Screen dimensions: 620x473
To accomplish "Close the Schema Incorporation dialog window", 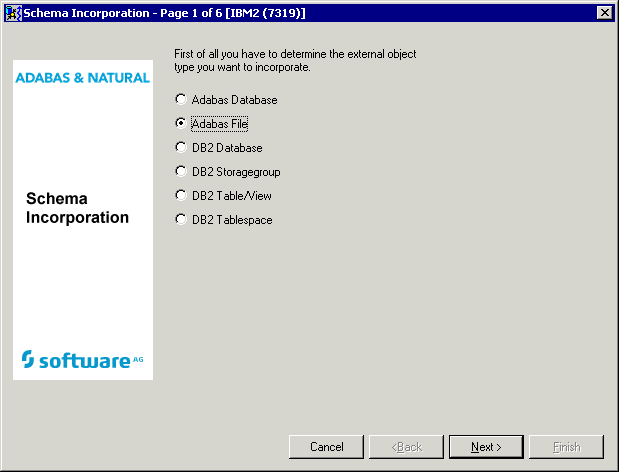I will (x=604, y=12).
